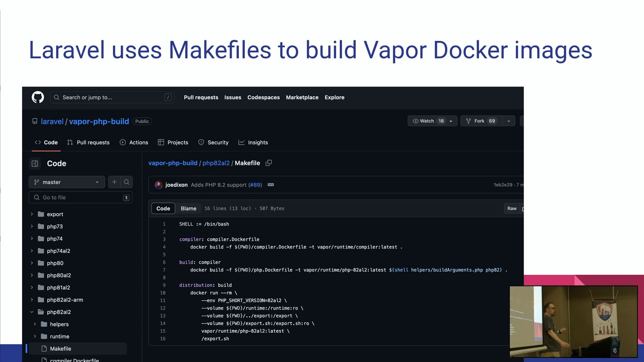Open joedixon's avatar icon
Viewport: 644px width, 362px height.
coord(159,185)
